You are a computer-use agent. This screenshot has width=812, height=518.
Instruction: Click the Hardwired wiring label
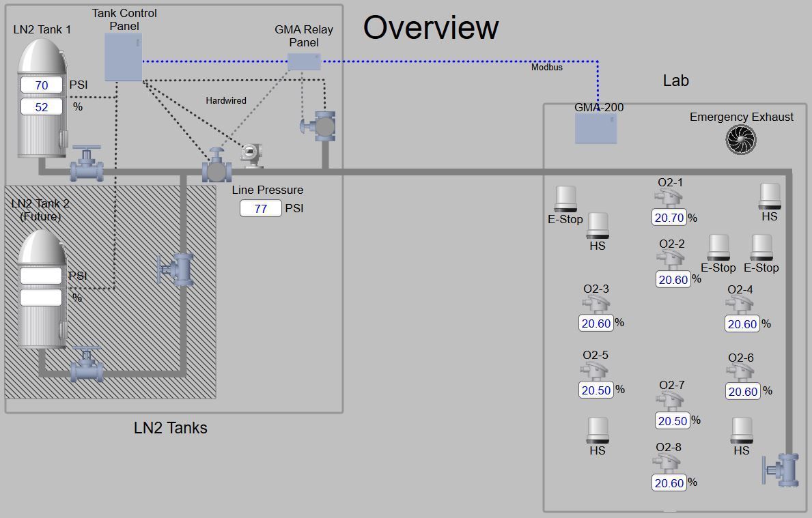click(226, 100)
